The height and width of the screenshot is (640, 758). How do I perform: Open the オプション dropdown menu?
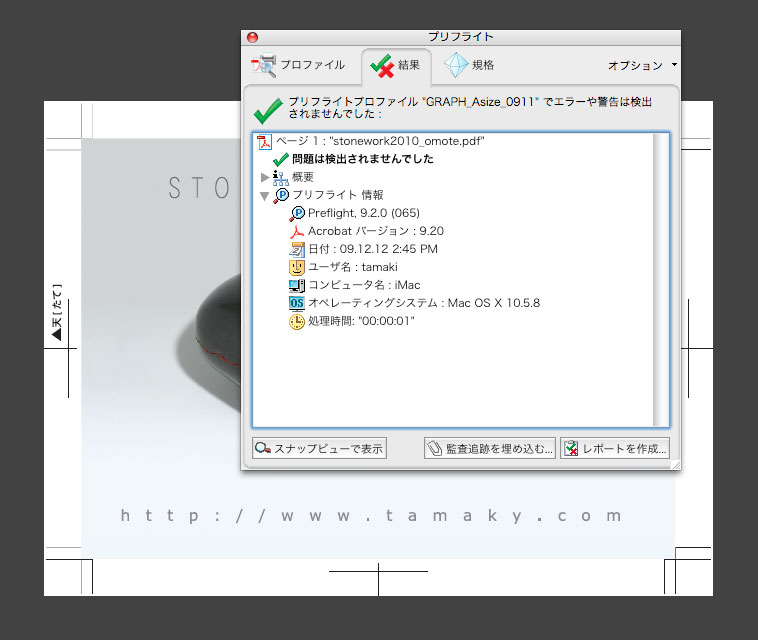click(642, 66)
